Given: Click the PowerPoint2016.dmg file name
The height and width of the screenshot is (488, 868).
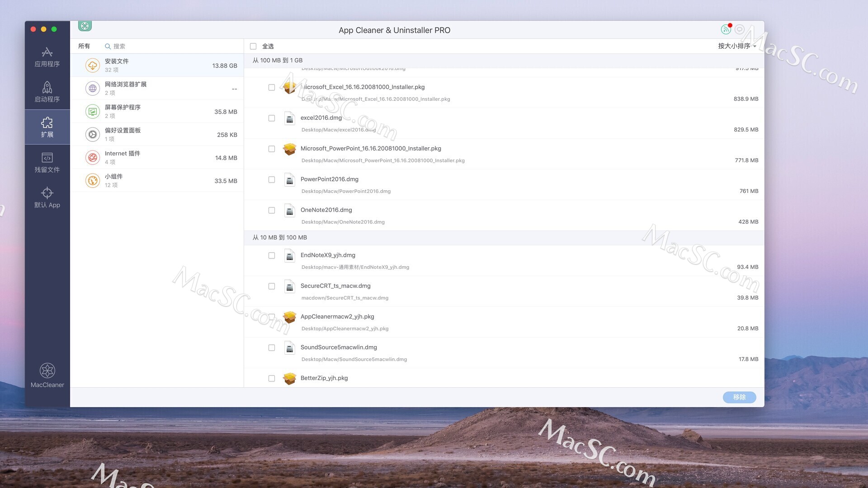Looking at the screenshot, I should click(x=330, y=179).
